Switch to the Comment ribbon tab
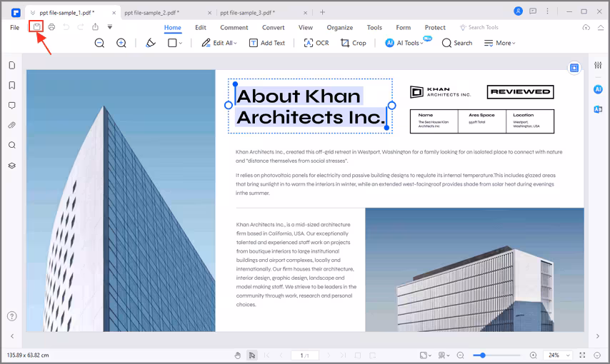610x364 pixels. point(234,27)
